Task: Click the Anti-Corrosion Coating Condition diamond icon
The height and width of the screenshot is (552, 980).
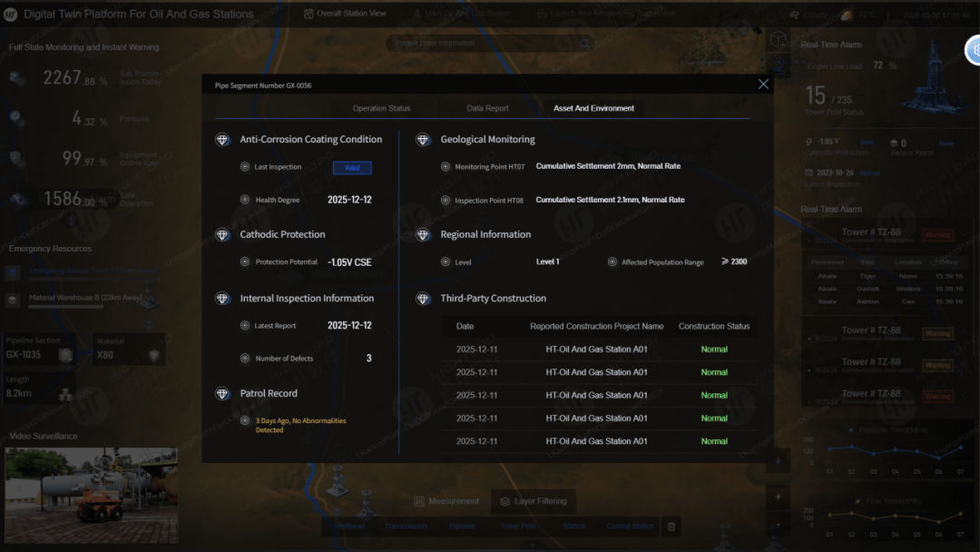Action: coord(222,140)
